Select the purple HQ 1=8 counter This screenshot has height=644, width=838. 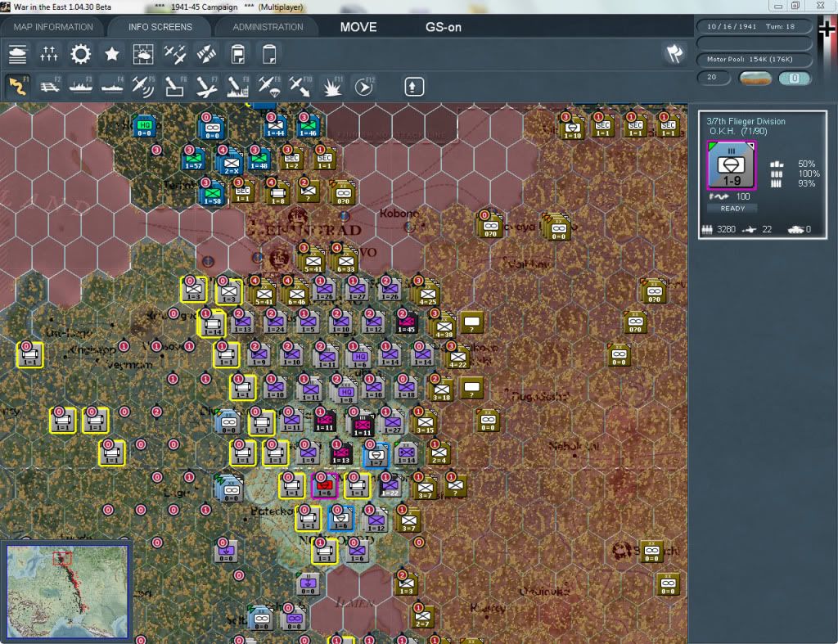click(346, 393)
